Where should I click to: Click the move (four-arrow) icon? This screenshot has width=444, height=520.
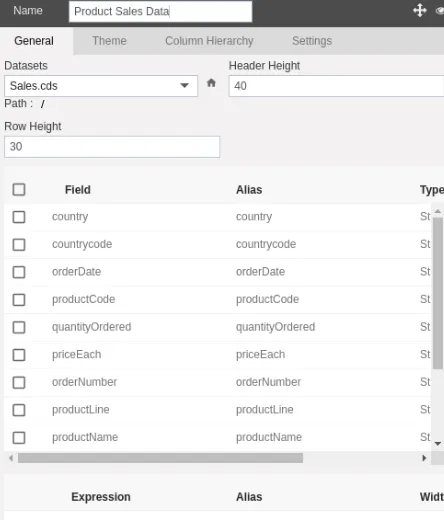point(419,10)
